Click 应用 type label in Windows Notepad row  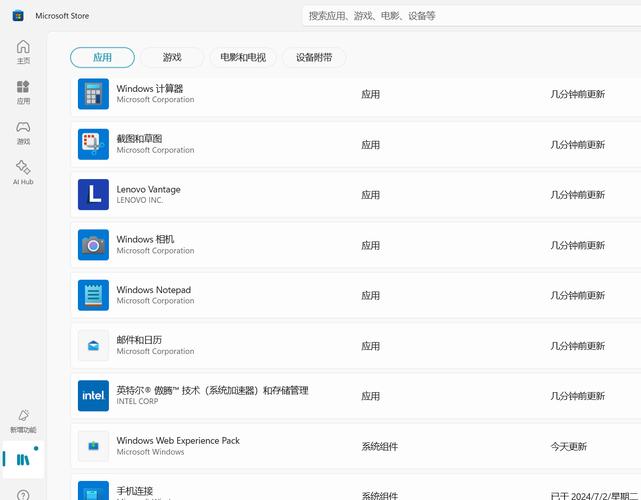click(370, 295)
